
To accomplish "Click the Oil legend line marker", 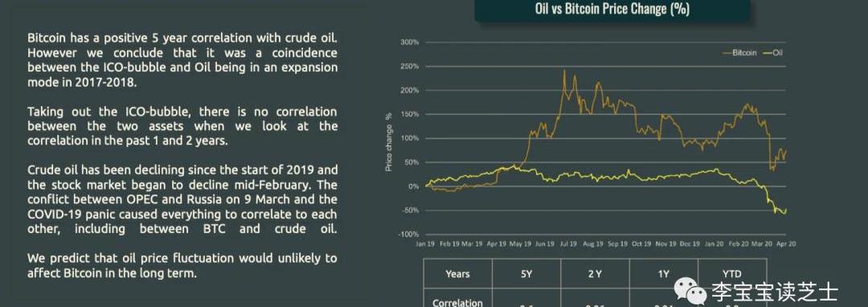I will coord(766,53).
